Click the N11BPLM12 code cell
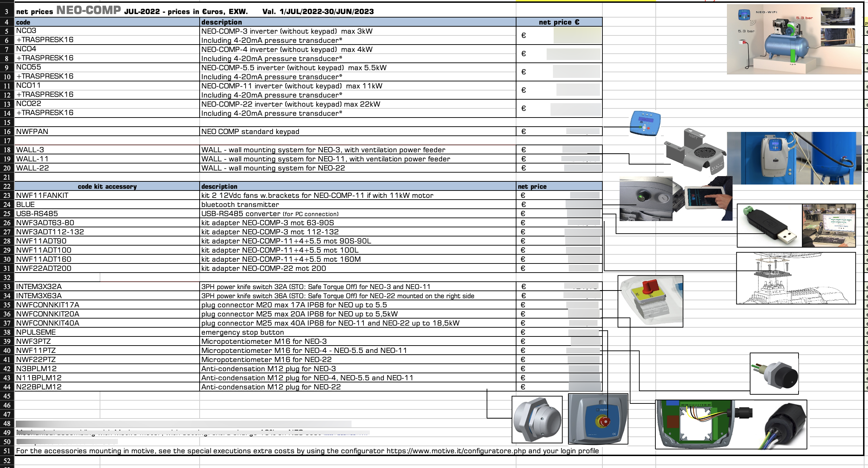Image resolution: width=868 pixels, height=468 pixels. pos(107,378)
